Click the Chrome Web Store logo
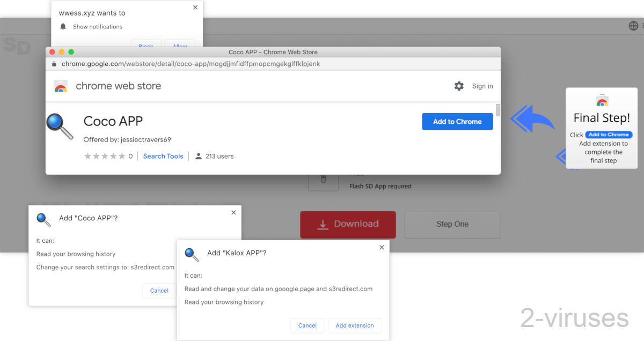 point(61,86)
